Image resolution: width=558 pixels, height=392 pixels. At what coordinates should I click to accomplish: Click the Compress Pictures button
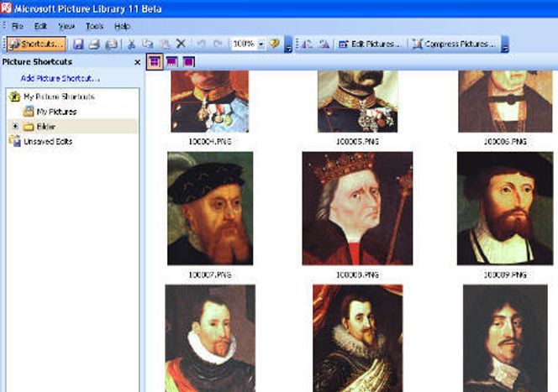455,44
